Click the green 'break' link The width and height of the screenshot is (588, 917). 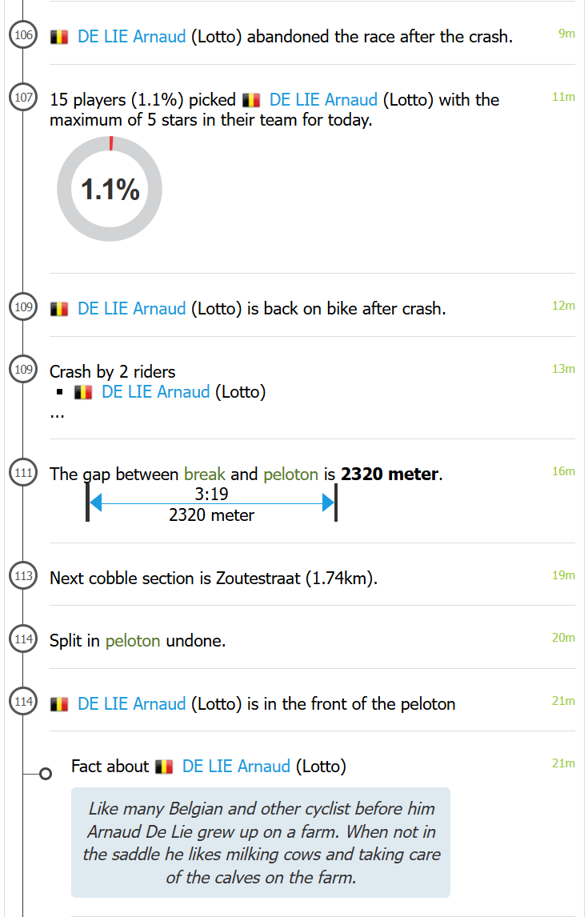(x=205, y=475)
